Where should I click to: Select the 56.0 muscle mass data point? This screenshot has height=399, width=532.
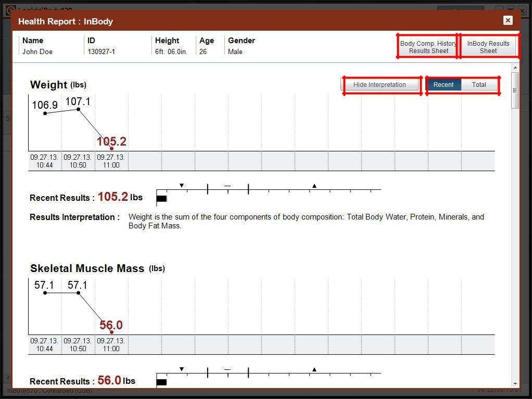pyautogui.click(x=111, y=332)
